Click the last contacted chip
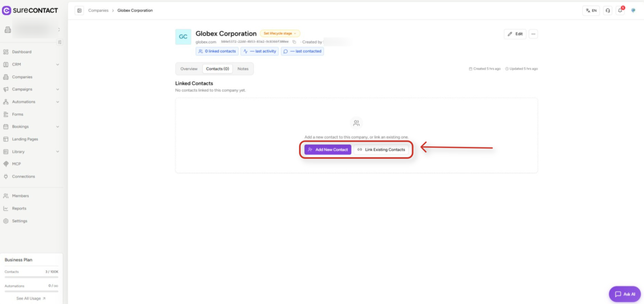Image resolution: width=644 pixels, height=304 pixels. tap(303, 51)
